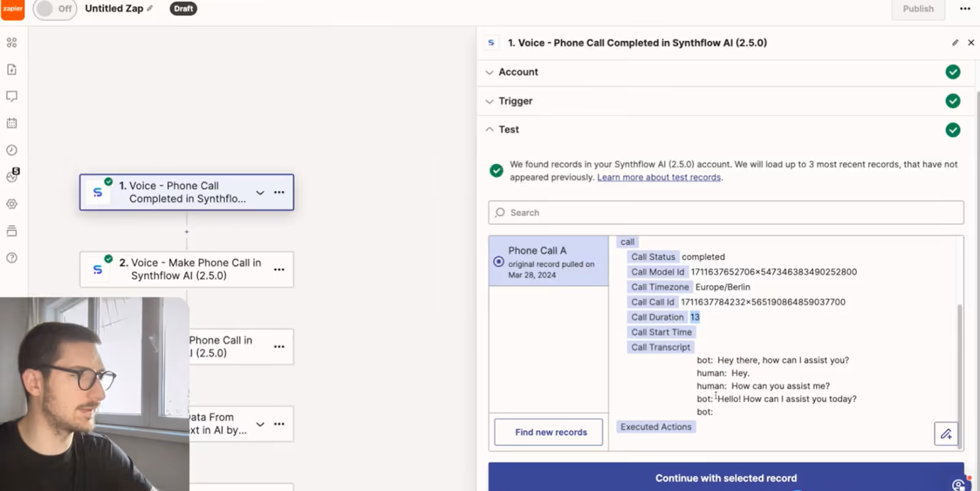Click Find new records
Screen dimensions: 980x491
(x=549, y=432)
